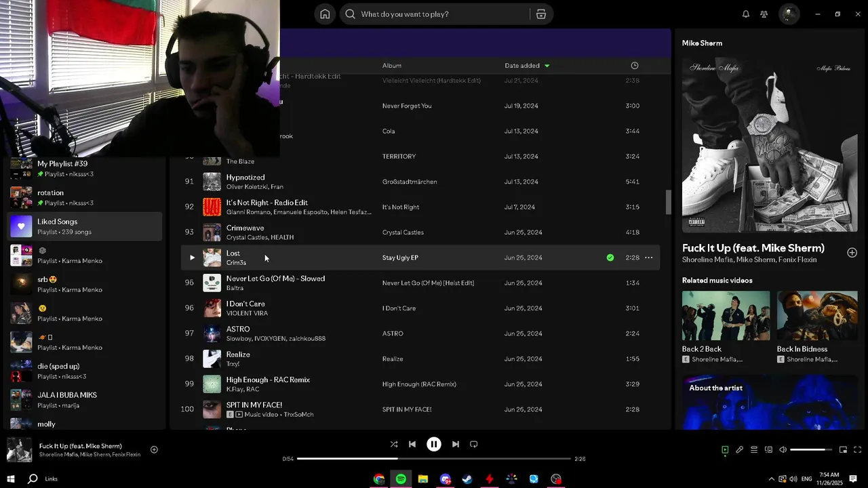868x488 pixels.
Task: Open the miniplayer icon
Action: point(843,450)
